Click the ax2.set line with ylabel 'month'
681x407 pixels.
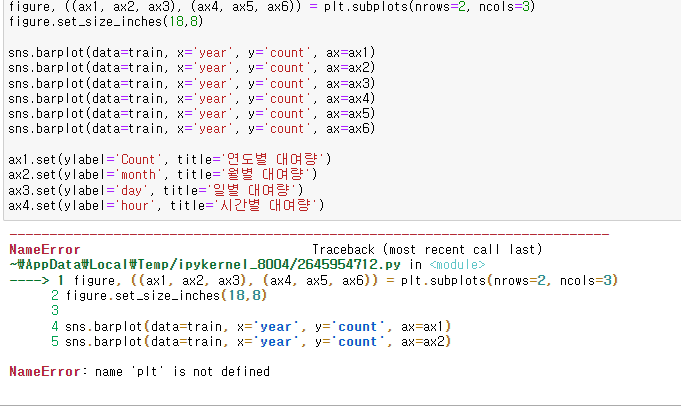point(163,175)
